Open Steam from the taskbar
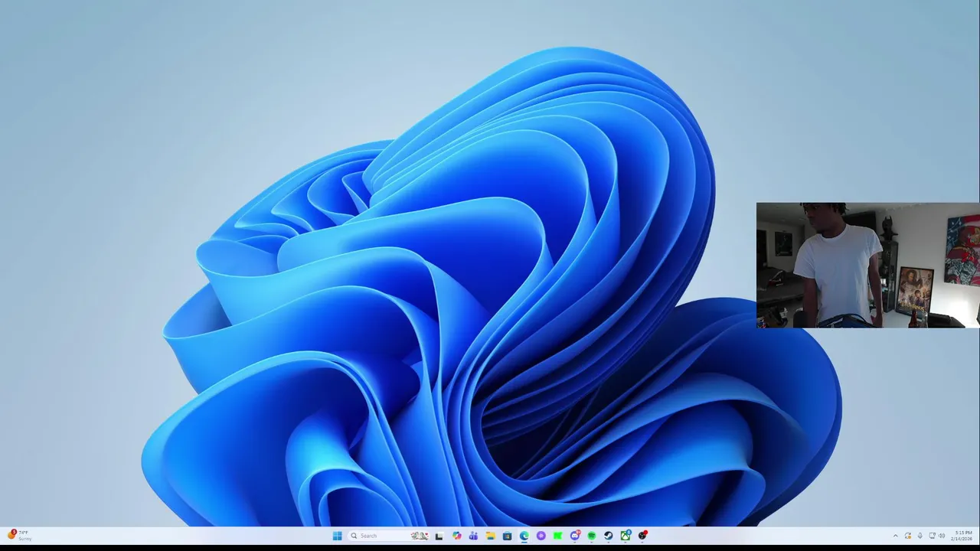The image size is (980, 551). [609, 536]
